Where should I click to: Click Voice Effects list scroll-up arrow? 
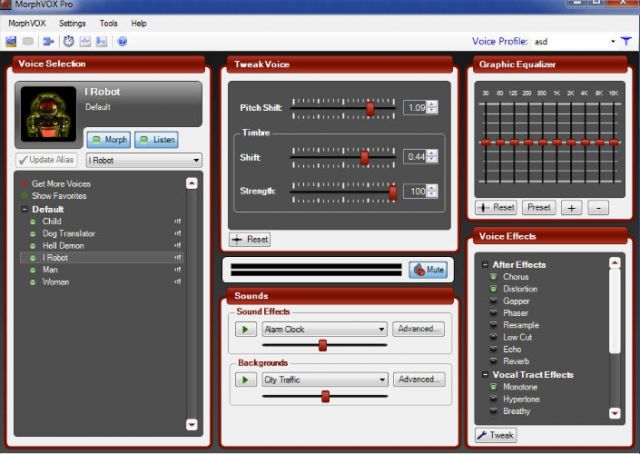coord(615,263)
